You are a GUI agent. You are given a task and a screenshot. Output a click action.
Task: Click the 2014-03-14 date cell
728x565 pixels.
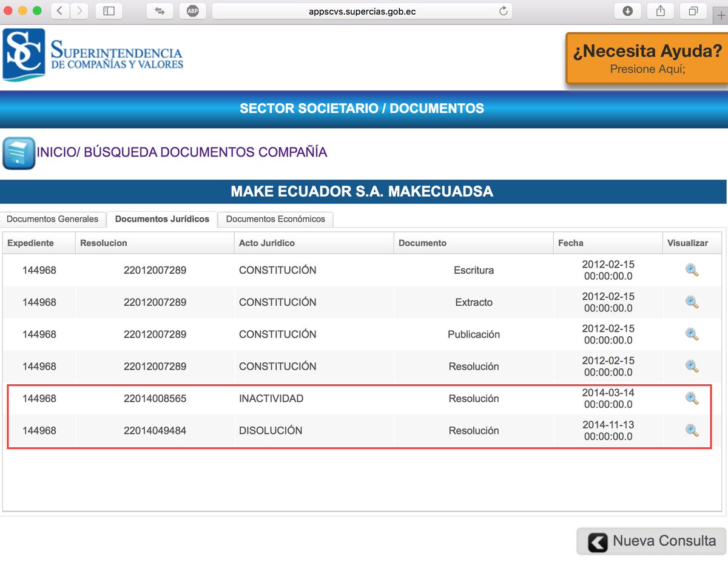click(608, 398)
